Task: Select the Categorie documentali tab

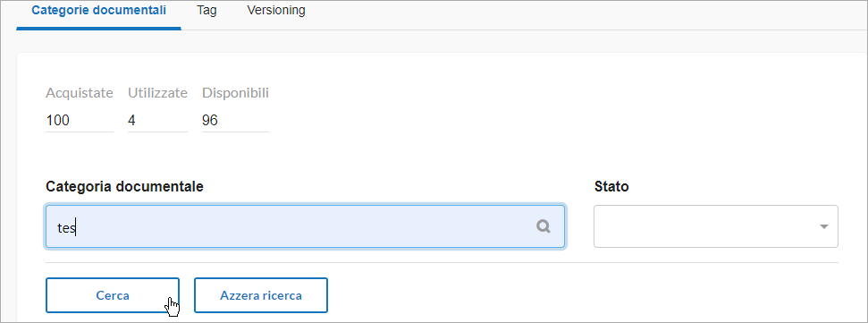Action: pyautogui.click(x=98, y=11)
